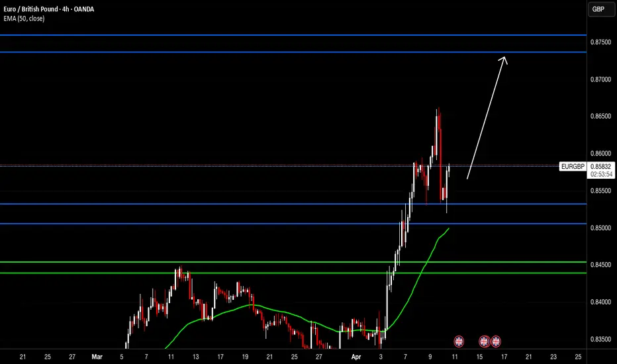Click the 0.83500 price axis label
Screen dimensions: 617x364
pos(600,340)
